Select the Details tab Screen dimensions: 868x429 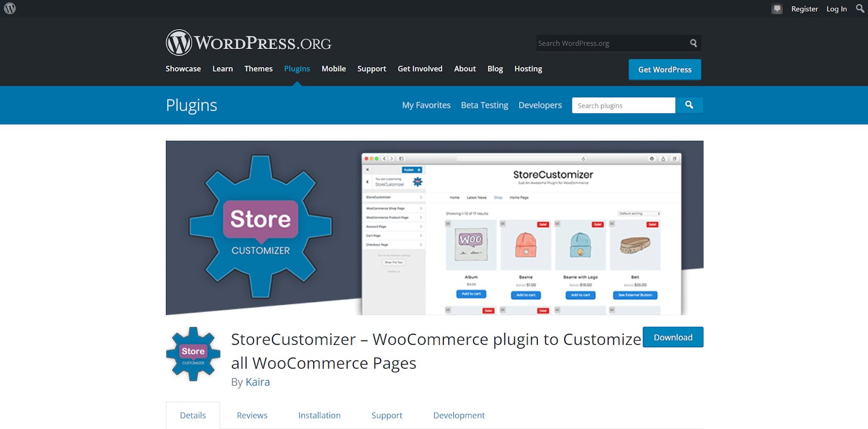click(x=193, y=415)
